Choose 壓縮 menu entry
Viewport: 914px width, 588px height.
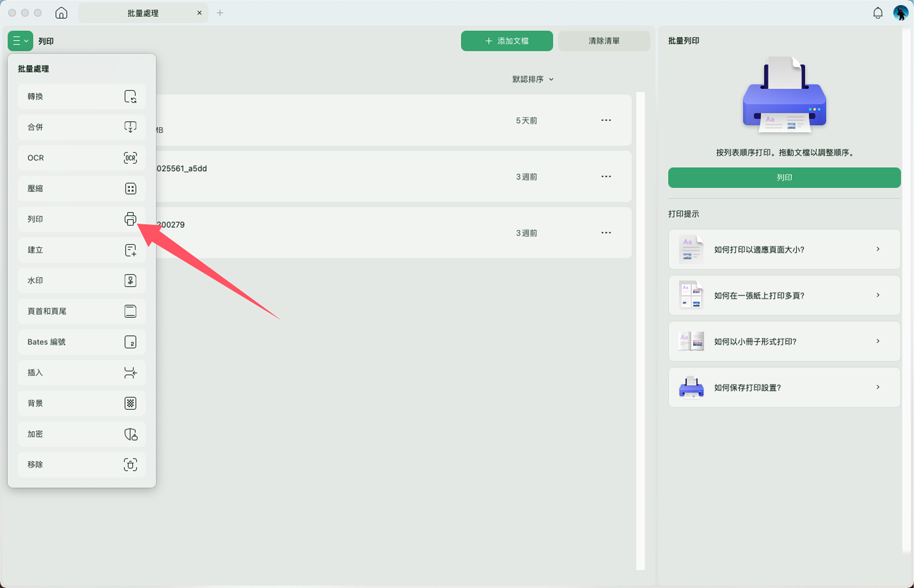[x=82, y=188]
